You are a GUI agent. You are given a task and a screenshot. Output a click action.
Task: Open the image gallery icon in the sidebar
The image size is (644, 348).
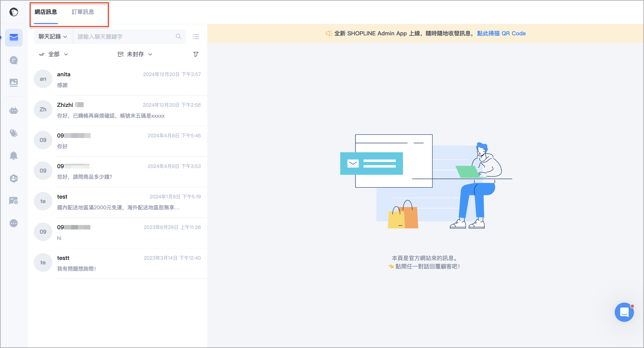(x=13, y=83)
